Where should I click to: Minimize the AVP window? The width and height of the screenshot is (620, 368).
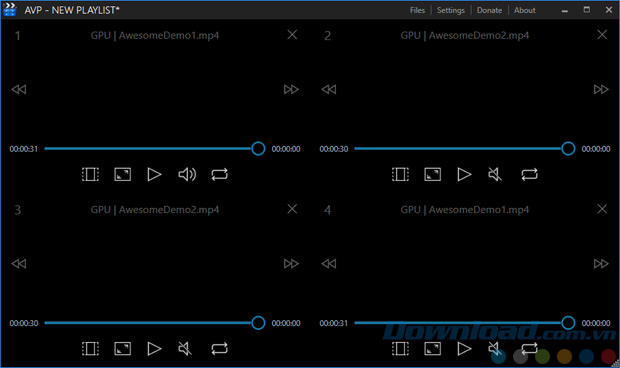click(x=565, y=10)
